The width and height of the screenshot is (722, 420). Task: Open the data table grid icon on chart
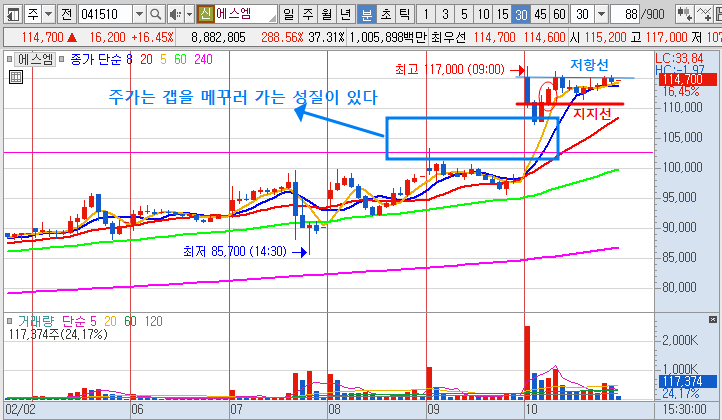[x=16, y=77]
